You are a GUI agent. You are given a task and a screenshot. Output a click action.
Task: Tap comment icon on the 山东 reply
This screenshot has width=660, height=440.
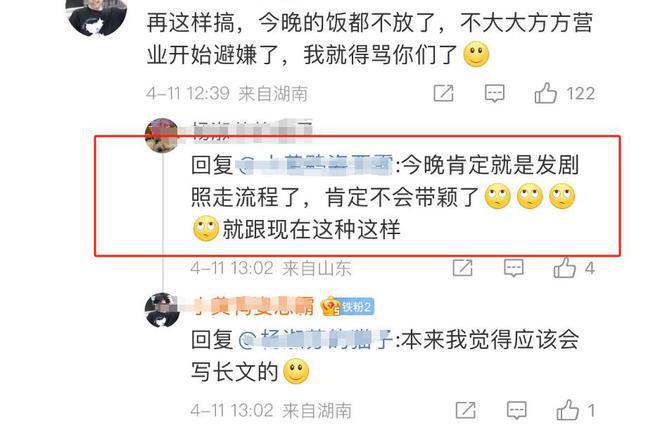point(514,268)
